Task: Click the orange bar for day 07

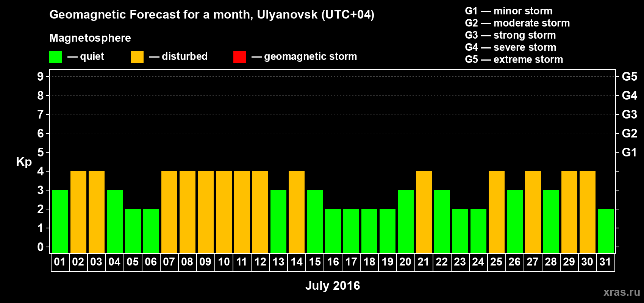Action: [169, 212]
